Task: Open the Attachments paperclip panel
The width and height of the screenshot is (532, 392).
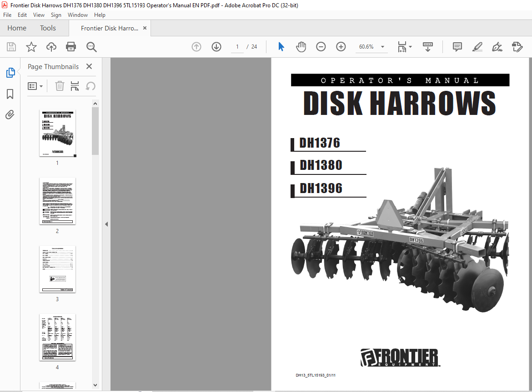Action: (x=10, y=115)
